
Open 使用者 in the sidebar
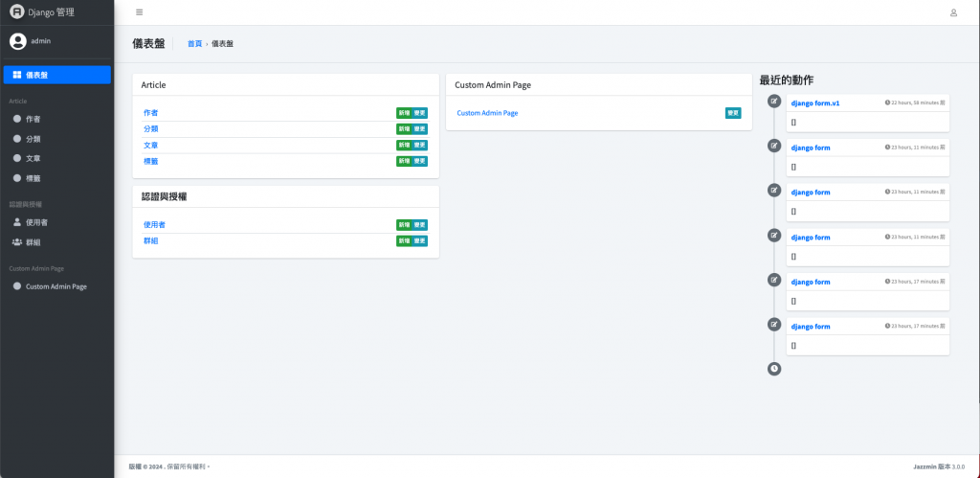point(56,222)
